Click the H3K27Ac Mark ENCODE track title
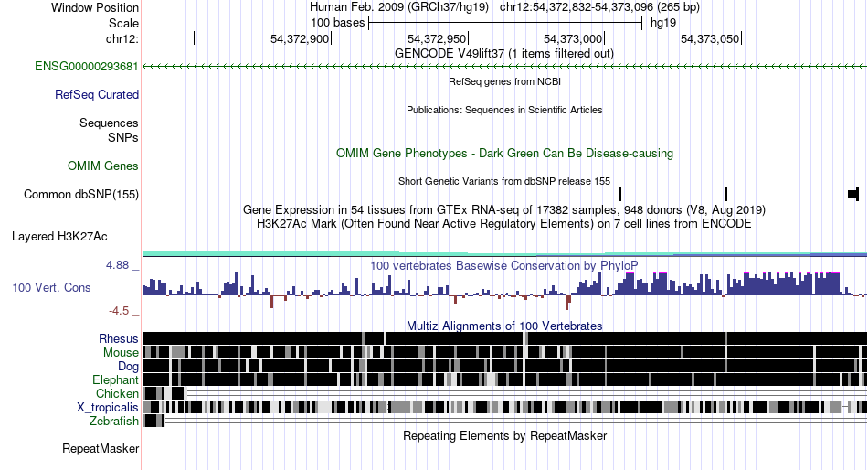 tap(504, 224)
